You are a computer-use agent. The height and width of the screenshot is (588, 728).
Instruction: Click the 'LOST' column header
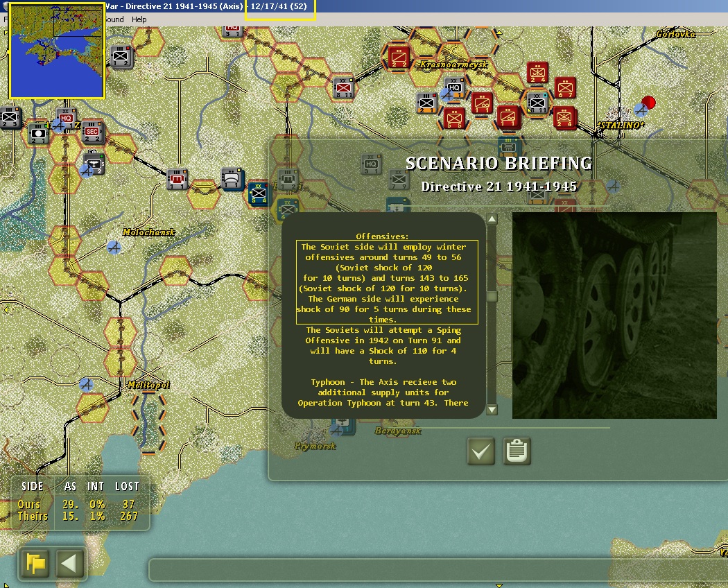pyautogui.click(x=127, y=486)
